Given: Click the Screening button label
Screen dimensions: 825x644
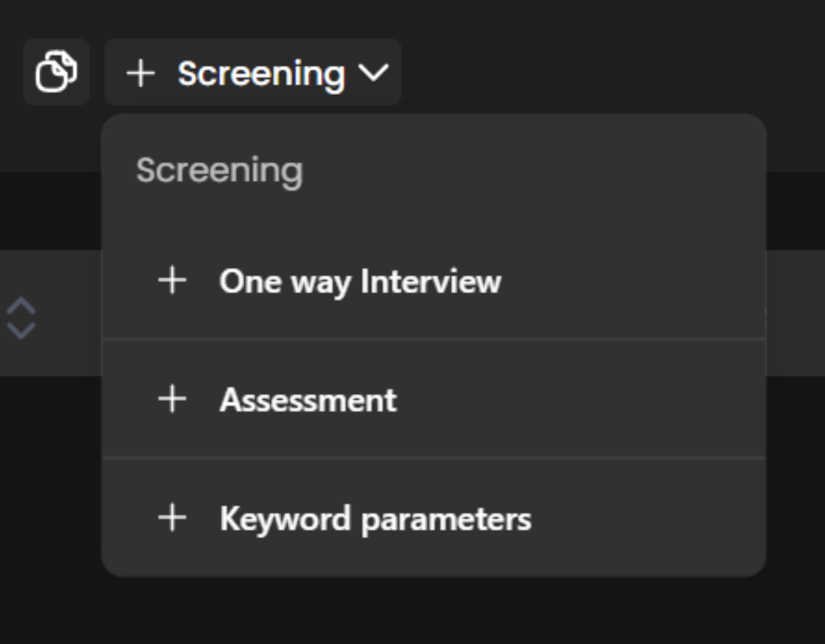Looking at the screenshot, I should pos(261,73).
